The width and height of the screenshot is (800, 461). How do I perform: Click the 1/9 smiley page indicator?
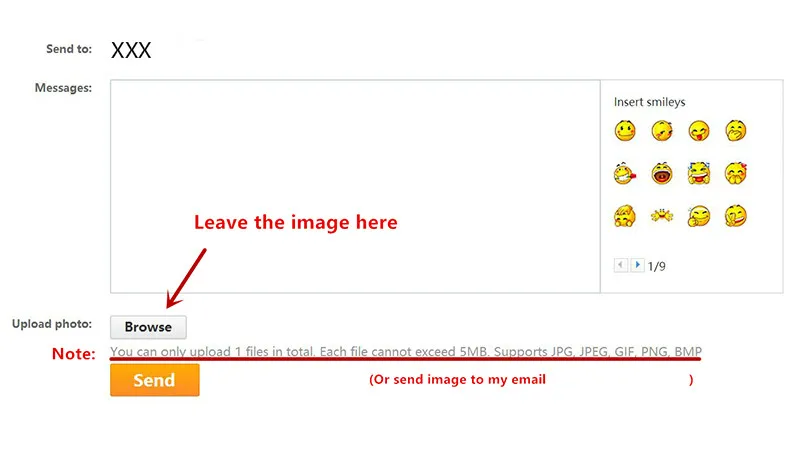point(657,266)
